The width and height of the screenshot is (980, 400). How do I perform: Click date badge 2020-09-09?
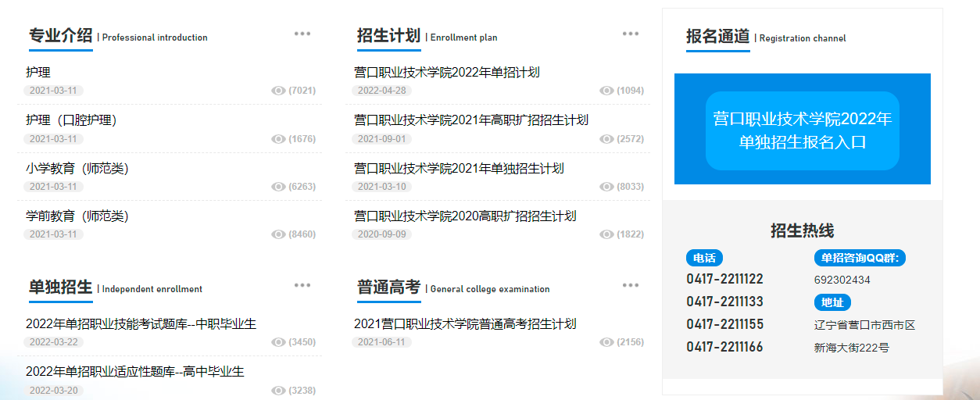click(x=381, y=234)
